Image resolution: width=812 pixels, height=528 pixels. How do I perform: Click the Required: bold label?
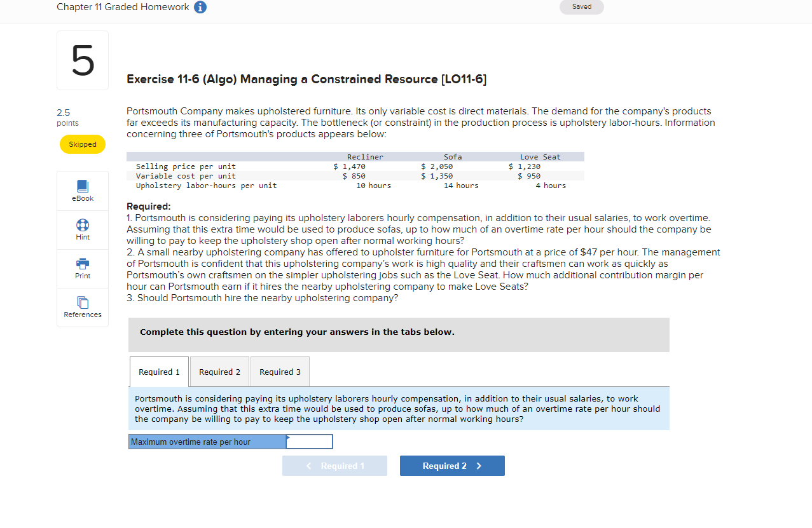tap(149, 206)
